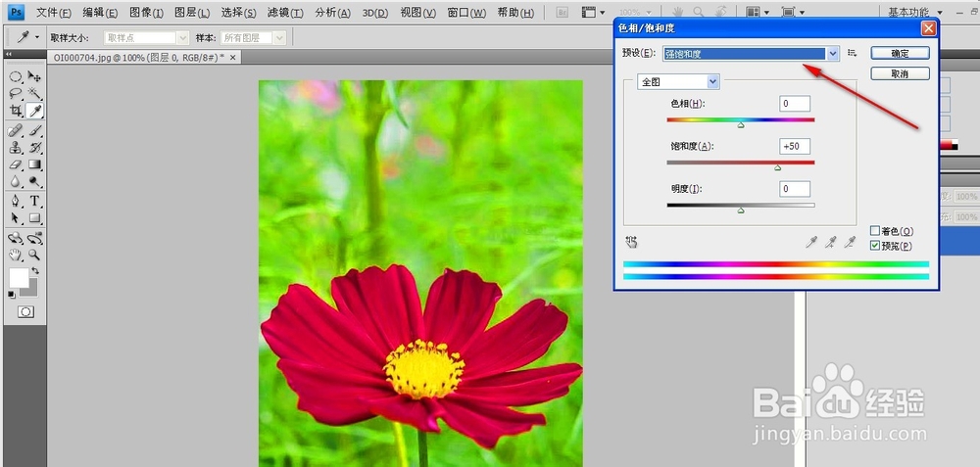Select the Eyedropper tool in toolbox
Screen dimensions: 980x467
(x=35, y=112)
